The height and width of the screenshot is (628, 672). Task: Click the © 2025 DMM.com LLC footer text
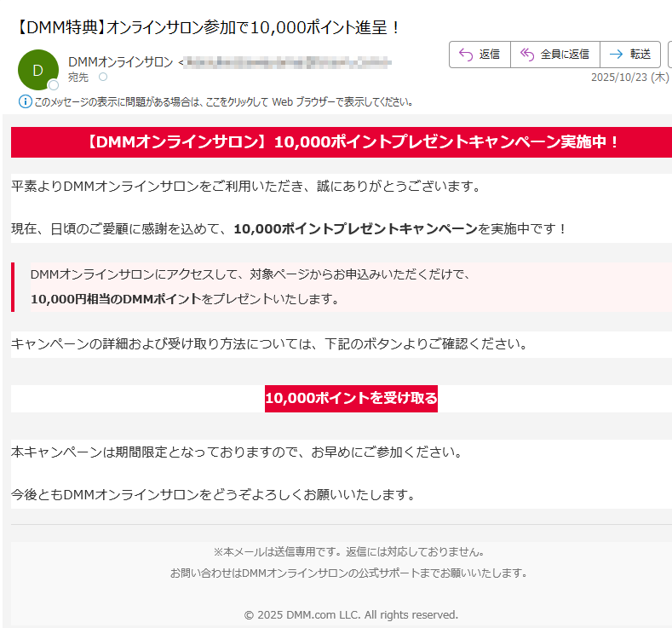click(x=351, y=615)
